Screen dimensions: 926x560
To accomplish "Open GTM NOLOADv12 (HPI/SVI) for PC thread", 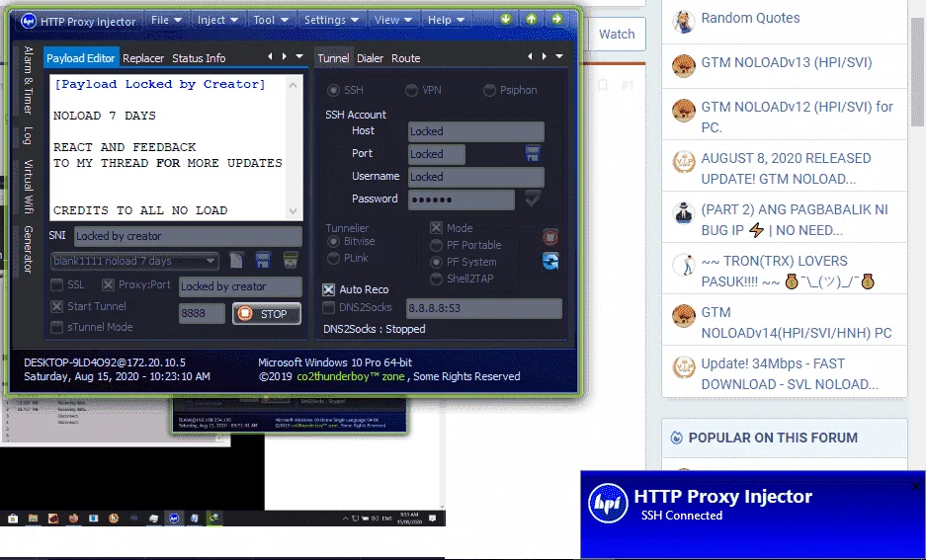I will coord(797,117).
